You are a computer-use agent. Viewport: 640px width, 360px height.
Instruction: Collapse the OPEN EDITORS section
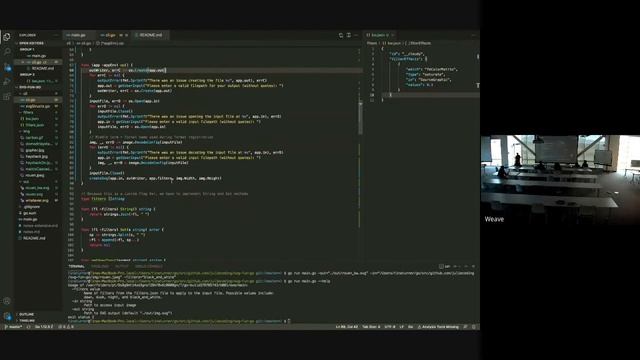(x=38, y=43)
